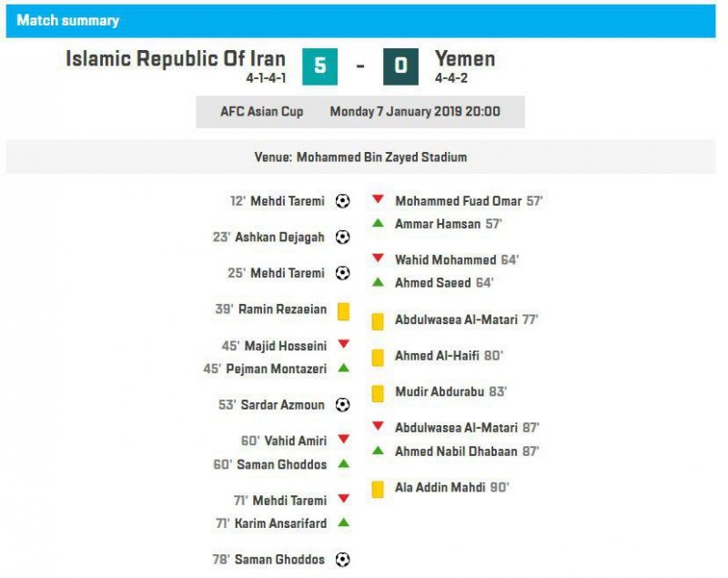728x578 pixels.
Task: Click yellow card beside Ala Addin Mahdi
Action: click(x=378, y=490)
